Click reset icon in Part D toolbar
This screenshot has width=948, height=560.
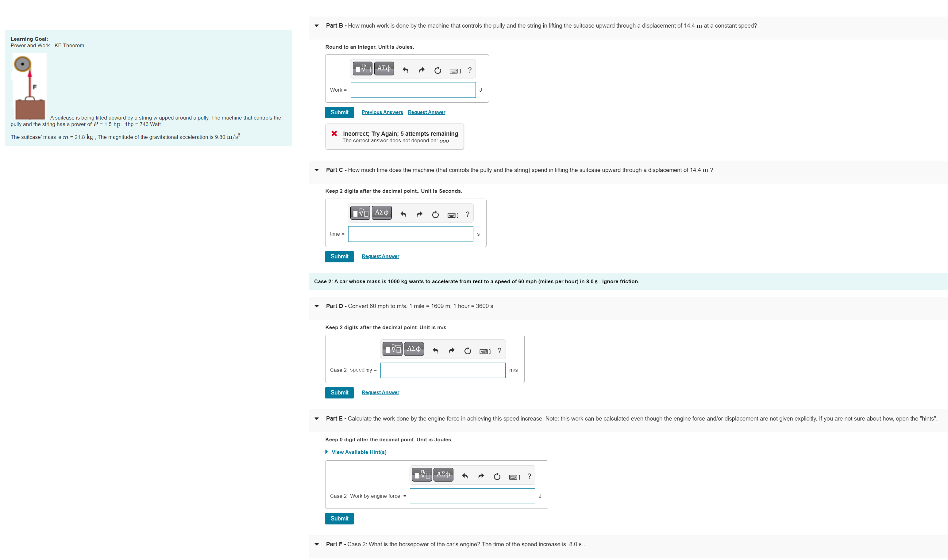467,351
